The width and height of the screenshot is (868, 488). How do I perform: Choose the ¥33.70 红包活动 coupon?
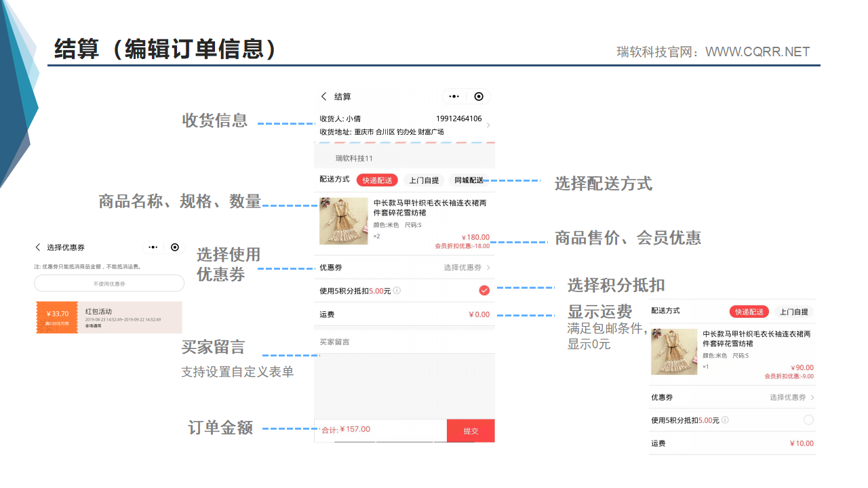click(x=108, y=317)
